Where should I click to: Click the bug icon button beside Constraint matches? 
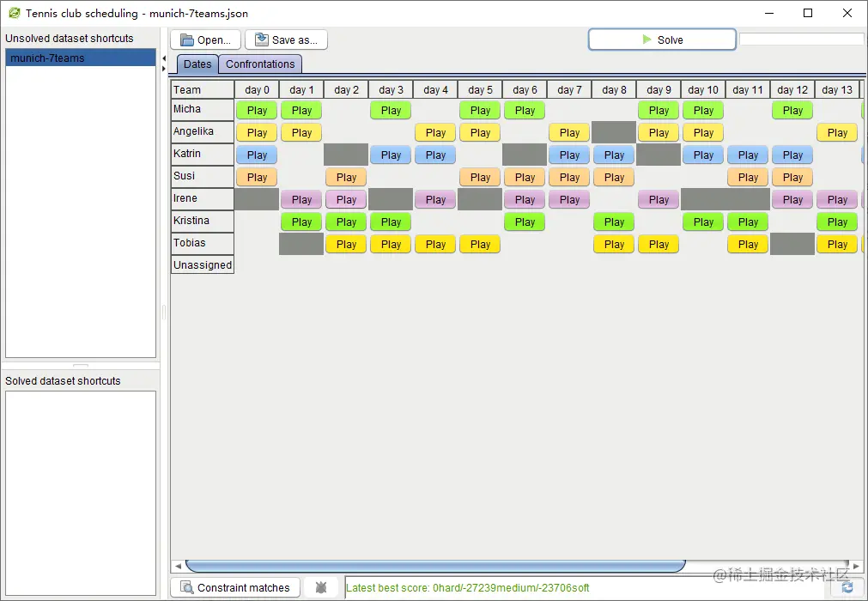pos(321,587)
